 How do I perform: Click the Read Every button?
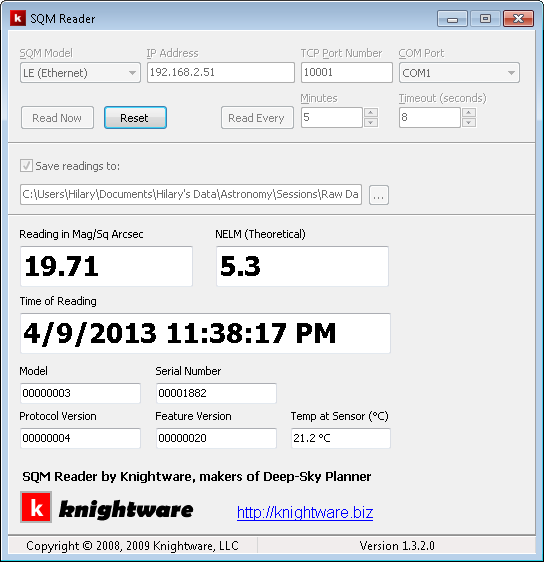tap(257, 118)
